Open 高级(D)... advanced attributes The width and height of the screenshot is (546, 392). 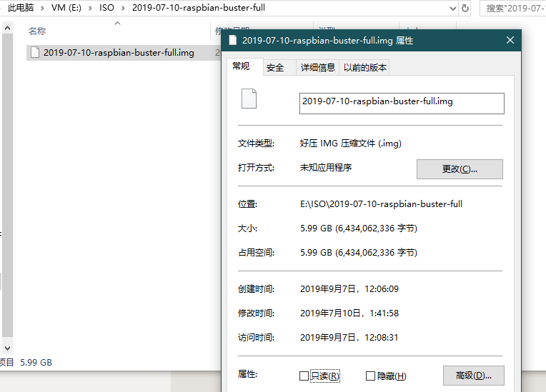tap(474, 376)
